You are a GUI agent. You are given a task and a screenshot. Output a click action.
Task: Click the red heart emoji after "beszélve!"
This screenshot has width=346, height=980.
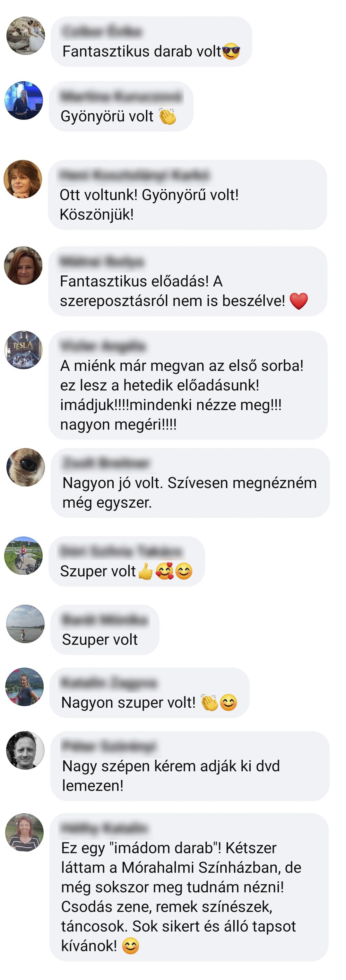click(299, 301)
